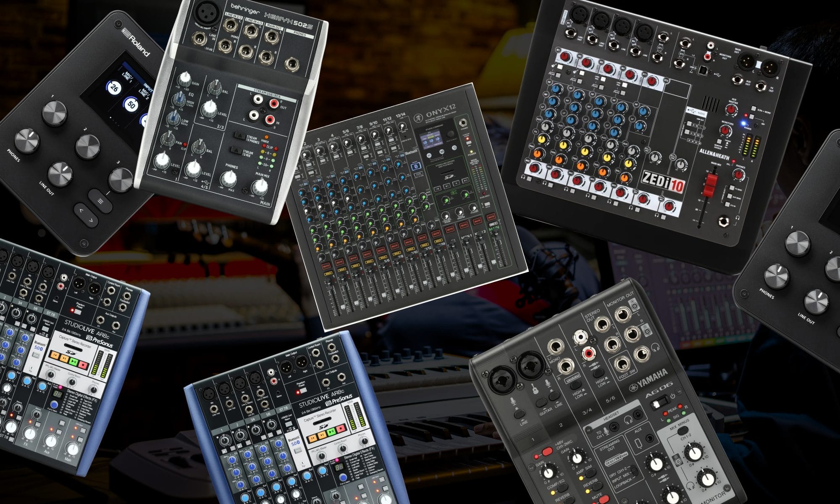This screenshot has width=840, height=504.
Task: Click the LOW 80Hz EQ knob on the Behringer
Action: (x=174, y=118)
